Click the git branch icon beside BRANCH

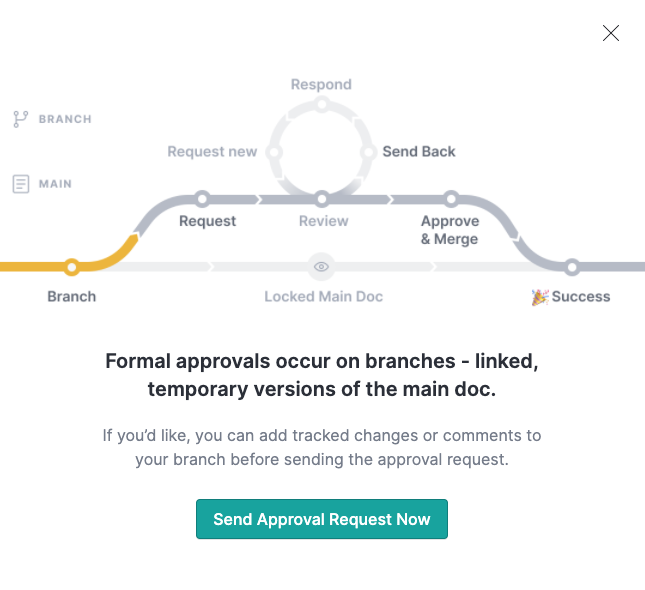[x=20, y=119]
